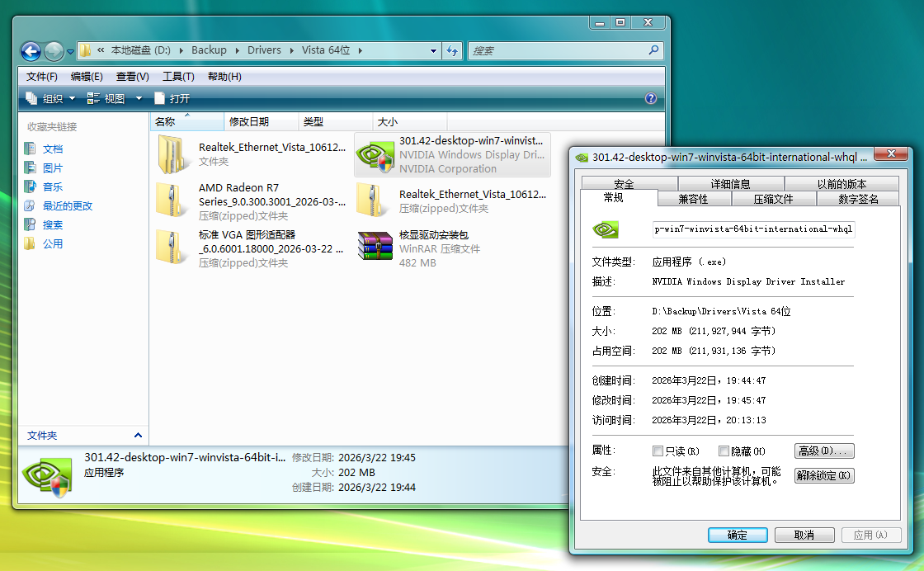This screenshot has width=924, height=571.
Task: Click the blue Back navigation arrow
Action: point(31,51)
